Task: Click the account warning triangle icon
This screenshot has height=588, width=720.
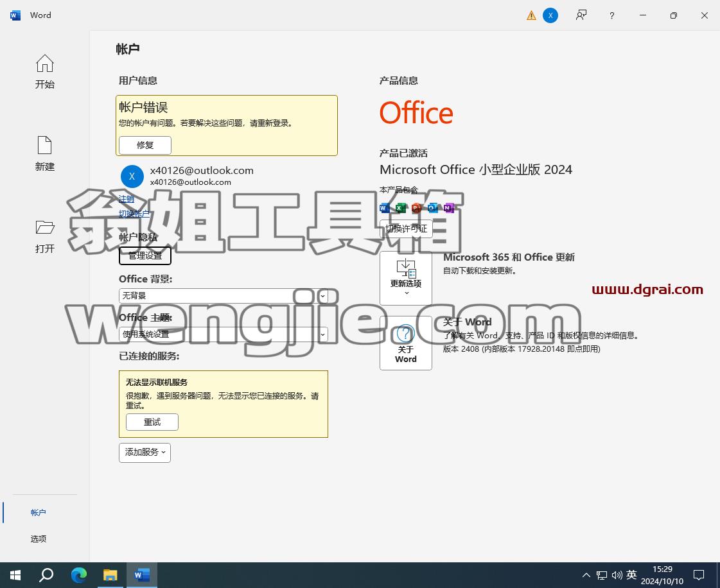Action: 531,15
